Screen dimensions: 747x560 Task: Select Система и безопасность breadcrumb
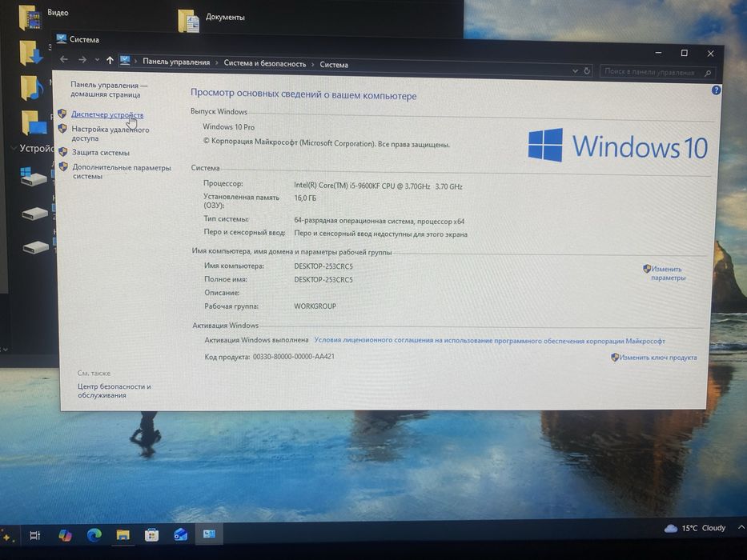(265, 63)
